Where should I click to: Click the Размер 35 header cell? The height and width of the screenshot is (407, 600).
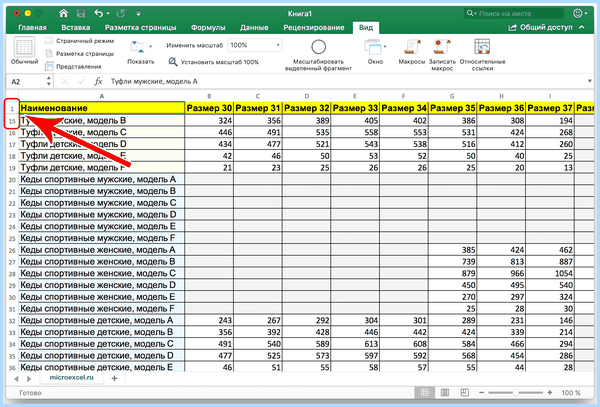click(453, 108)
